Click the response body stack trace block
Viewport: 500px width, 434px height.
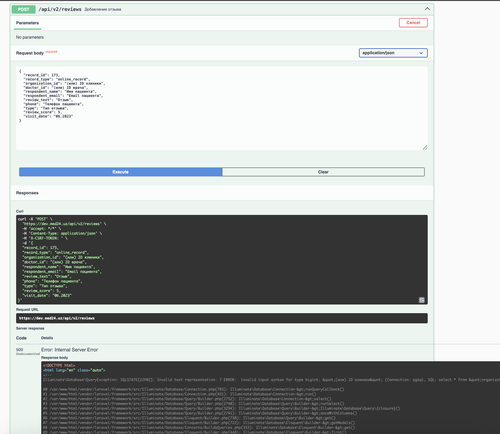270,397
